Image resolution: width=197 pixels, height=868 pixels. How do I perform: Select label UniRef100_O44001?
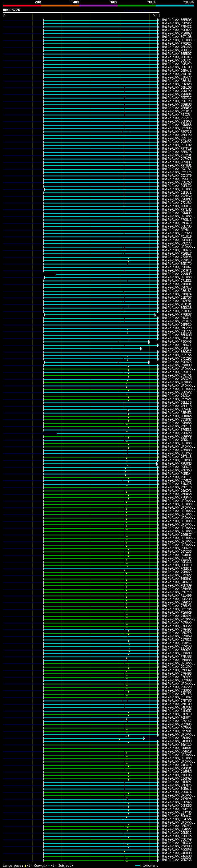pos(177,749)
